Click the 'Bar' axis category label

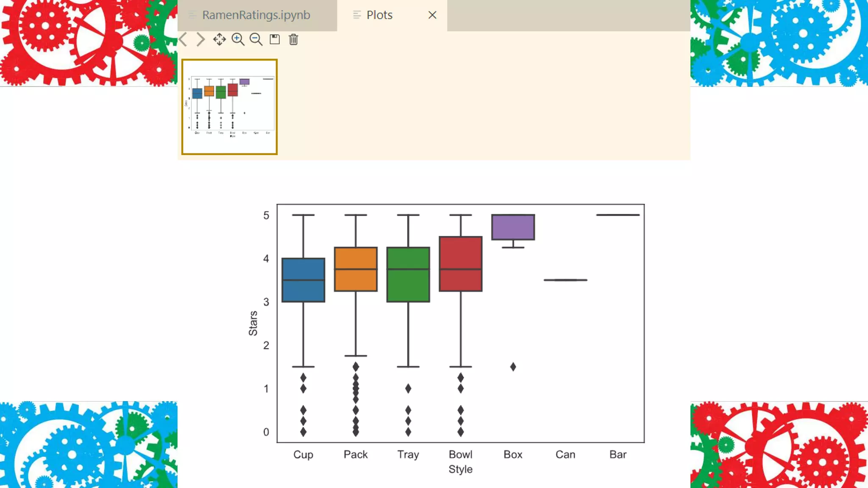(618, 455)
